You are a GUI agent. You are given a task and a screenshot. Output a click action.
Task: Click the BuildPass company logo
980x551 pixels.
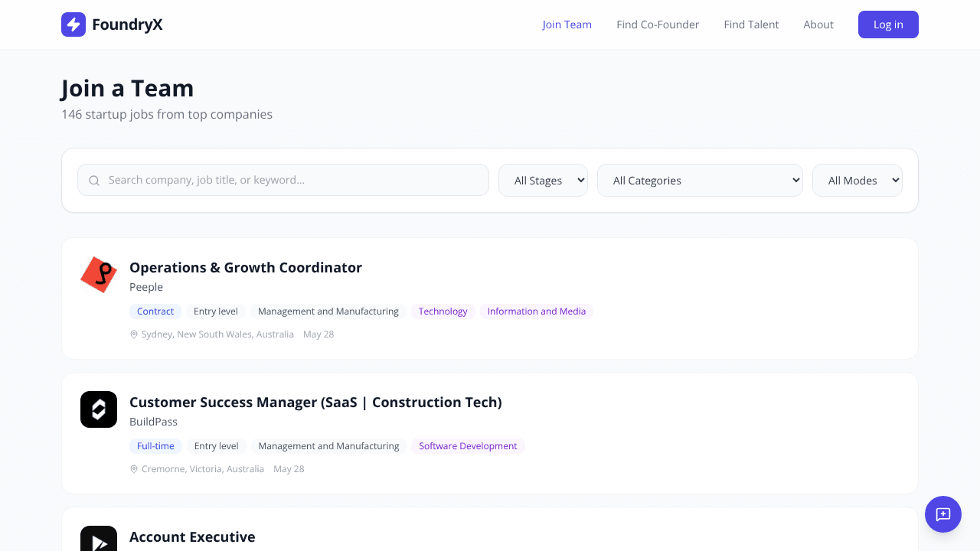point(99,409)
